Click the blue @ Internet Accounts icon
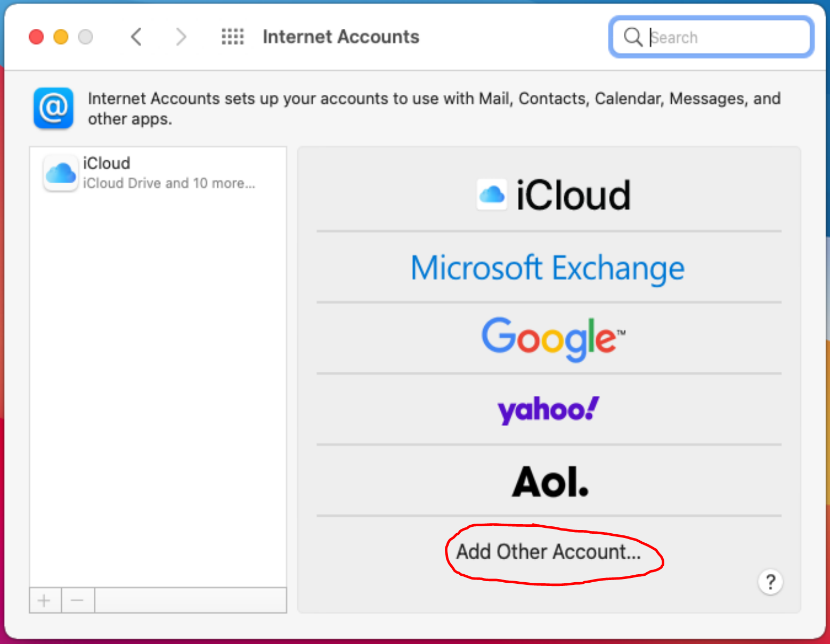Image resolution: width=830 pixels, height=644 pixels. [x=53, y=108]
